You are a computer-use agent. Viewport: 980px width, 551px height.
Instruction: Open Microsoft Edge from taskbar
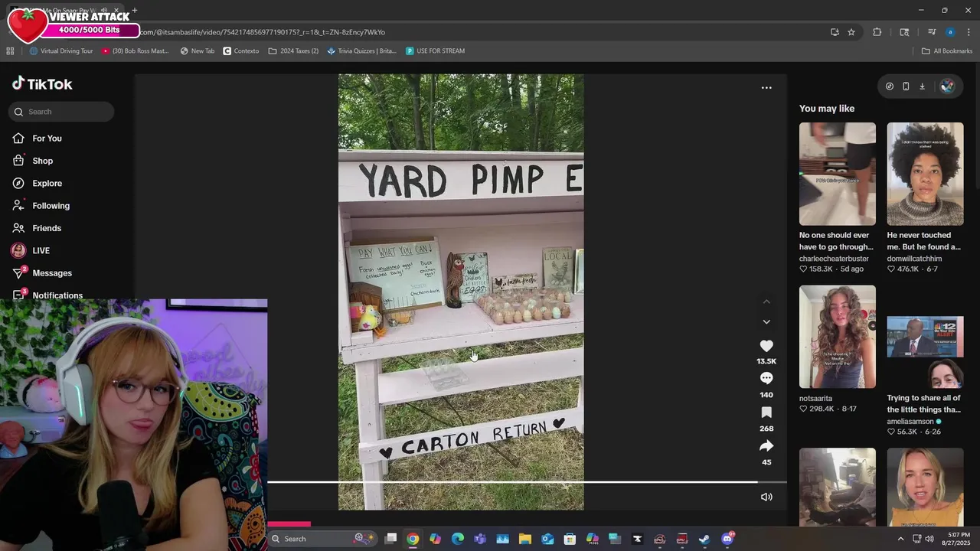click(458, 539)
